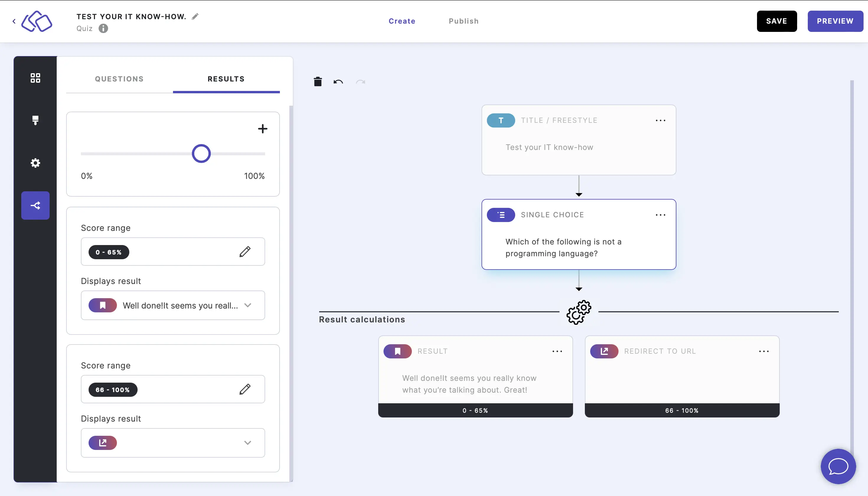
Task: Select the Title / Freestyle card
Action: point(579,140)
